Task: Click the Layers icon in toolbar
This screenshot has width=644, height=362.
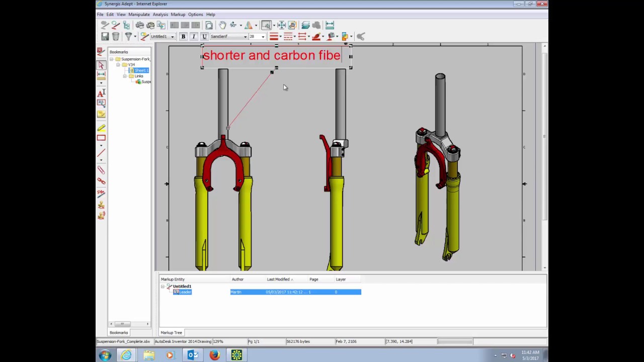Action: pyautogui.click(x=305, y=25)
